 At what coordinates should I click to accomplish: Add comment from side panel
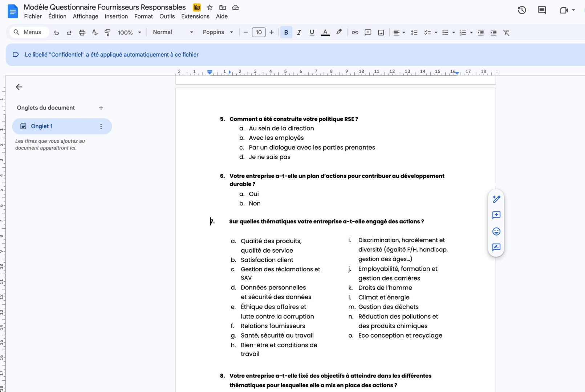(496, 215)
